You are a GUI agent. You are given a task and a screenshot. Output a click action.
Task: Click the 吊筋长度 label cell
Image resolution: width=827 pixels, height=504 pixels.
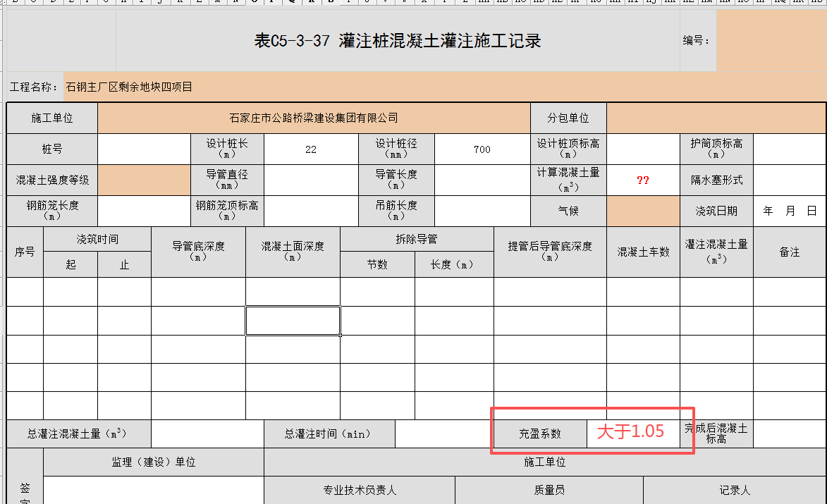[396, 211]
